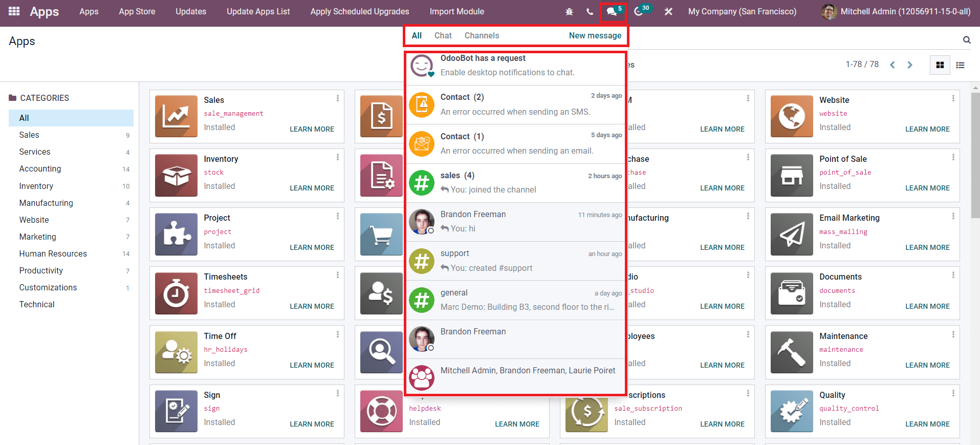Switch to kanban view
The image size is (980, 445).
tap(940, 65)
